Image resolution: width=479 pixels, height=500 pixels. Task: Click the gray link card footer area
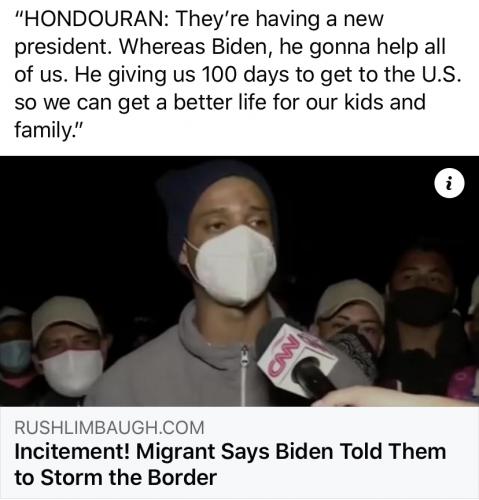click(x=239, y=453)
